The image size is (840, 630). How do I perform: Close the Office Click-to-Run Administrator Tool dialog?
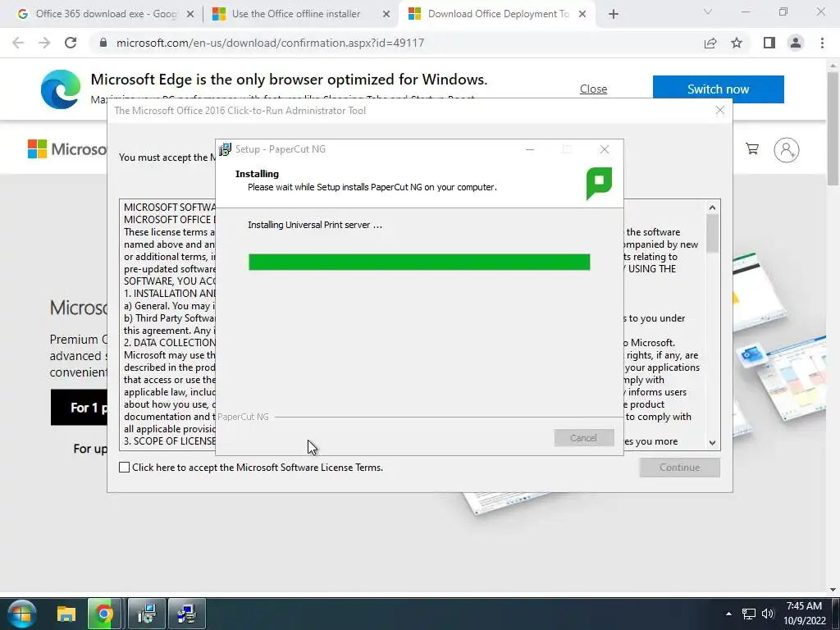point(720,110)
